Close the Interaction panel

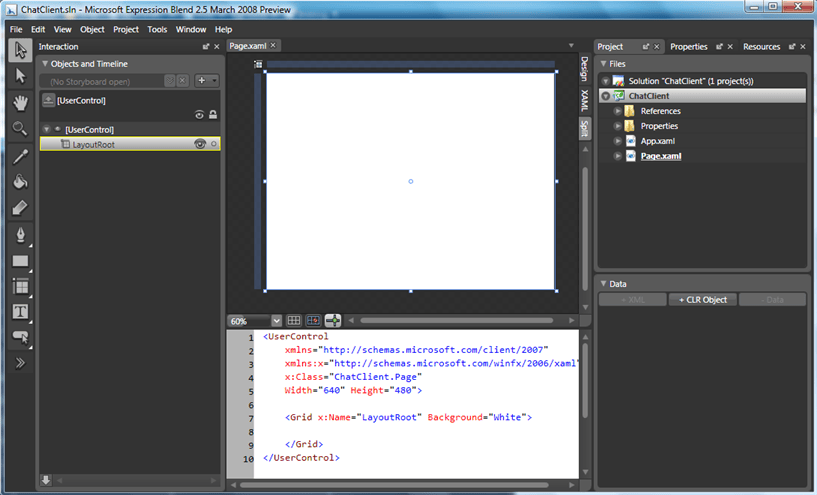217,47
